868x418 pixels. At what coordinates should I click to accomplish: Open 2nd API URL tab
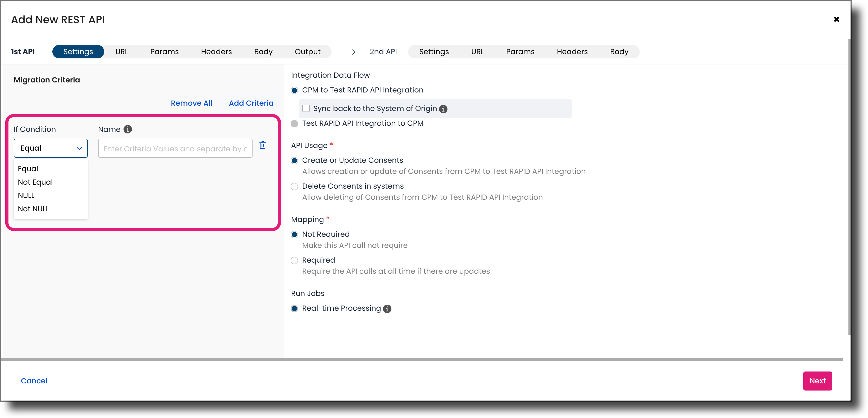click(x=477, y=52)
